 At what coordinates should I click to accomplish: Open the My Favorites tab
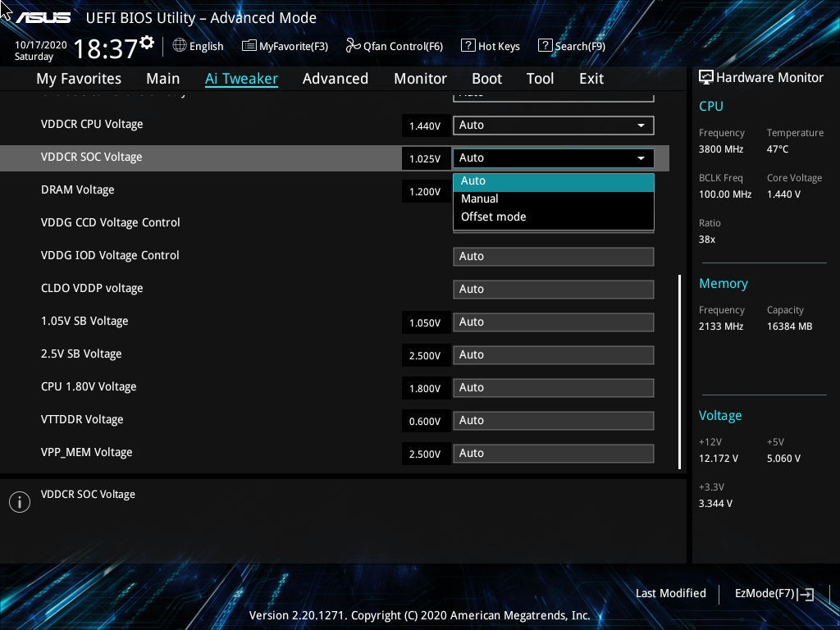tap(79, 79)
